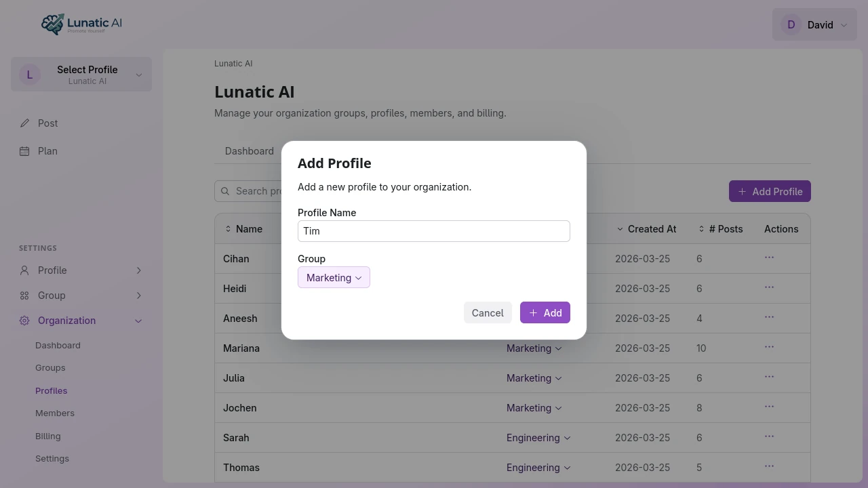Click the Plan calendar icon
Screen dimensions: 868x488
coord(24,150)
